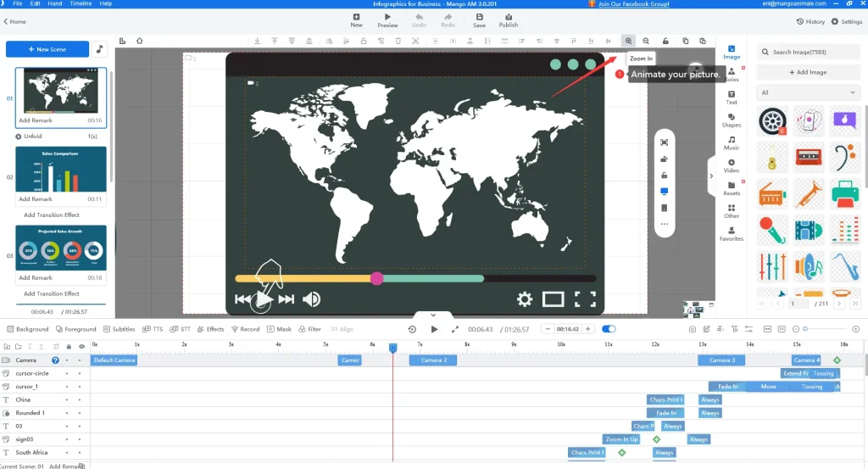Toggle the blue switch beside duration
The image size is (868, 469).
(609, 329)
